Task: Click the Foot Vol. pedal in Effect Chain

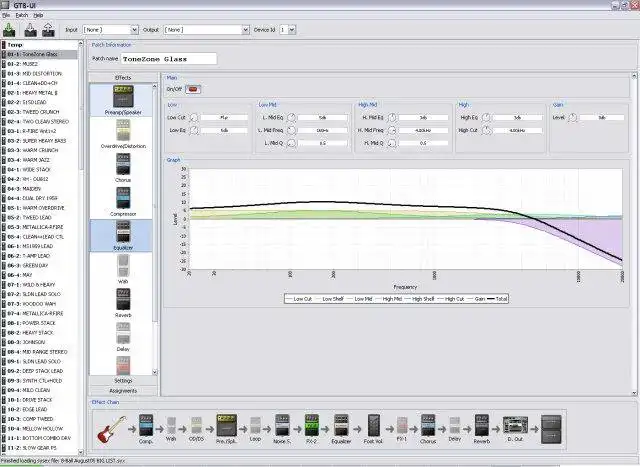Action: [373, 426]
